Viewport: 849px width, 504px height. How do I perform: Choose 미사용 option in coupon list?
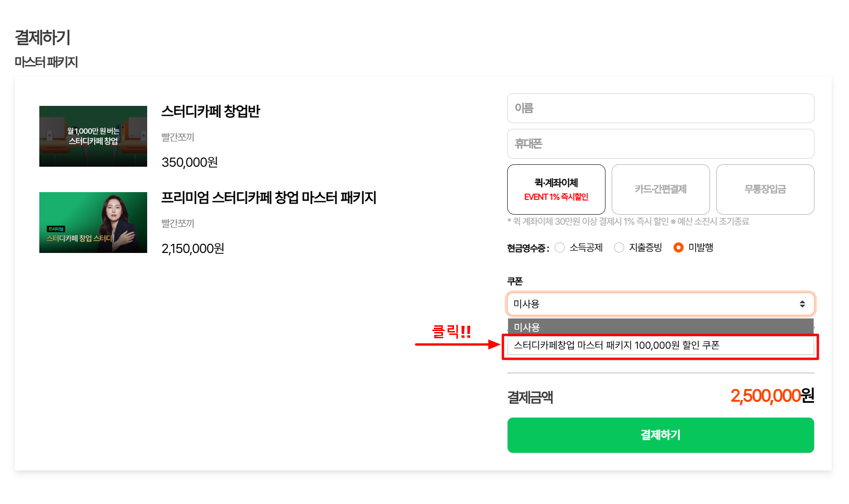click(661, 327)
